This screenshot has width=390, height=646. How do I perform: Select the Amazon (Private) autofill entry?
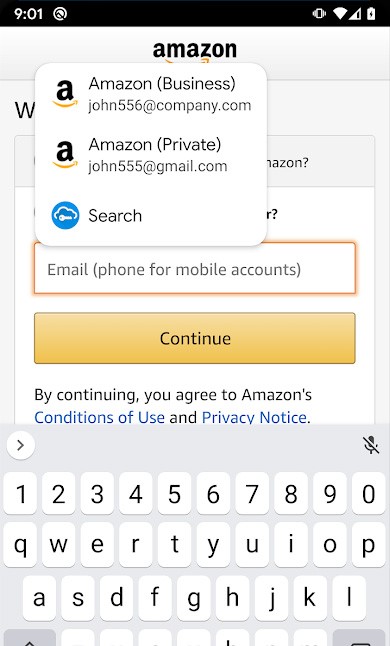151,155
